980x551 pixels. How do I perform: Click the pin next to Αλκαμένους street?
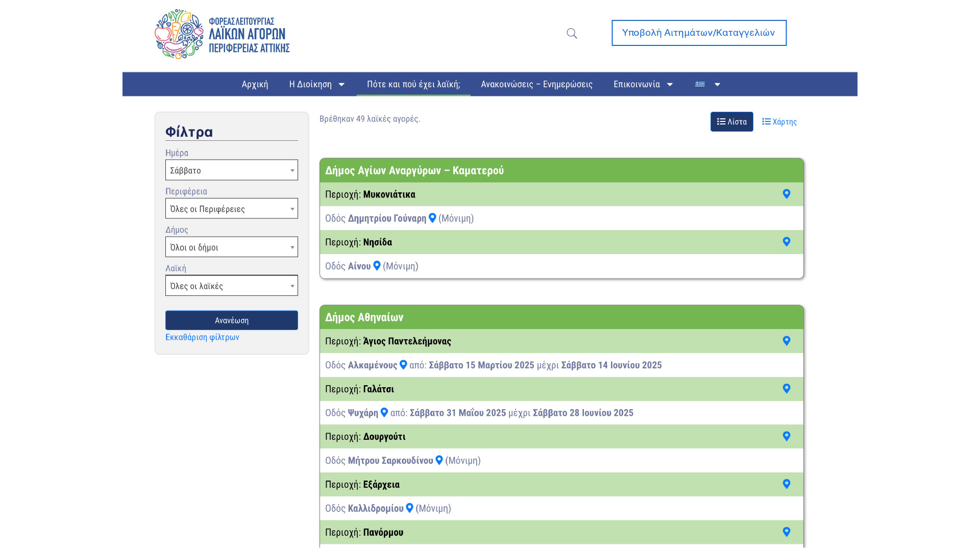point(403,365)
